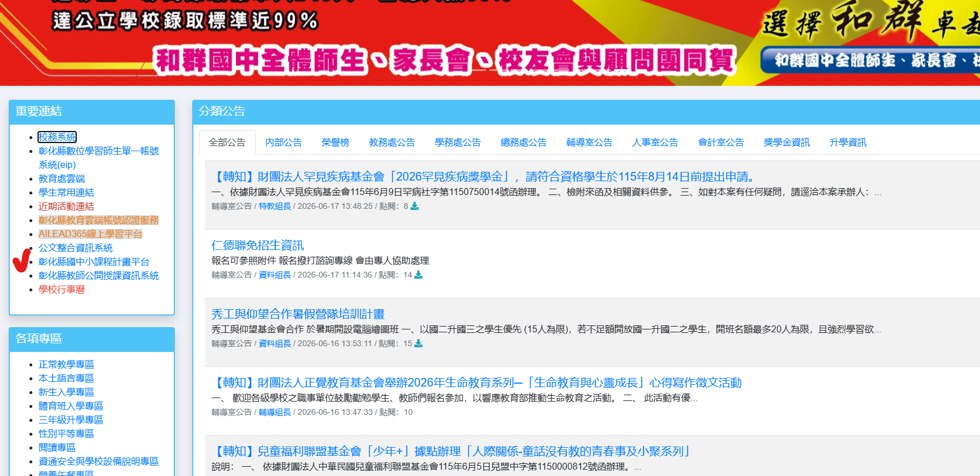
Task: Open 秀工與仰望合作暑假營隊培訓計畫 post
Action: (x=298, y=314)
